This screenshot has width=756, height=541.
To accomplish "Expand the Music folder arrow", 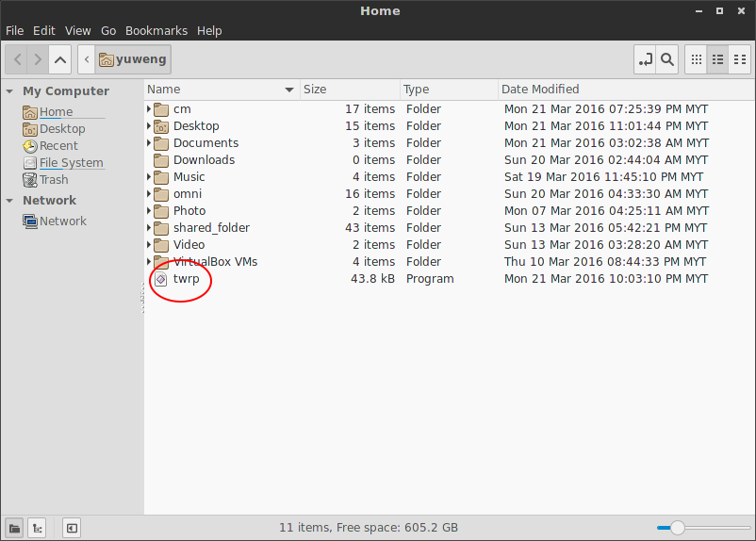I will (149, 177).
